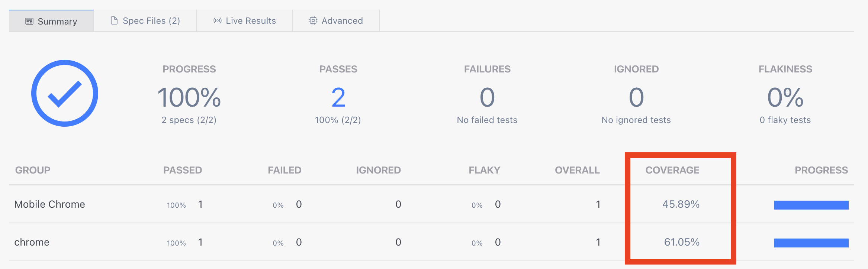
Task: Click the PASSED column header
Action: 183,170
